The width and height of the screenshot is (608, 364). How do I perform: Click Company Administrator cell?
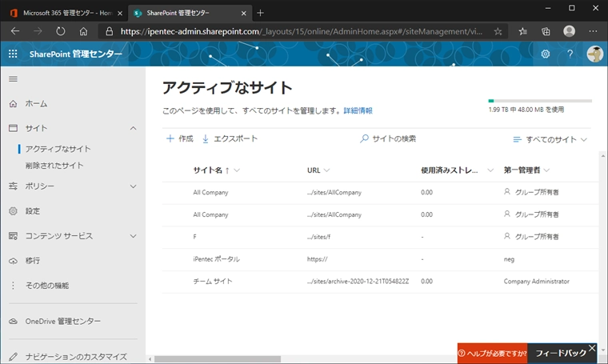[x=537, y=282]
